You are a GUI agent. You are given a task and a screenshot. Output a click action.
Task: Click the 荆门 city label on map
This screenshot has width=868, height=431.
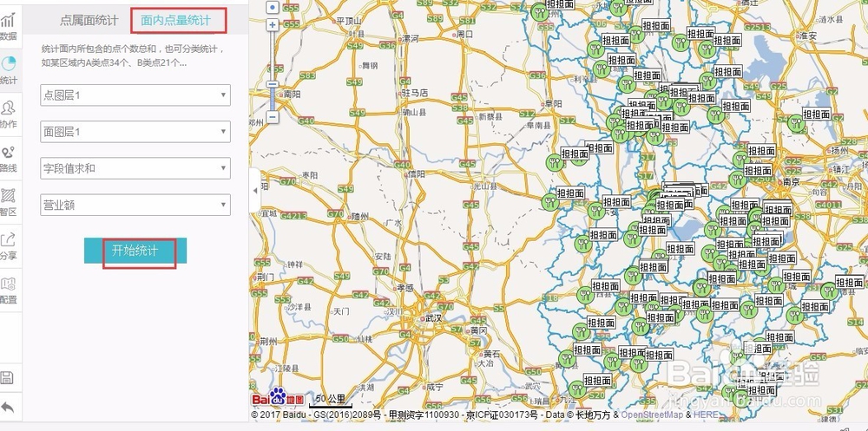(x=265, y=276)
